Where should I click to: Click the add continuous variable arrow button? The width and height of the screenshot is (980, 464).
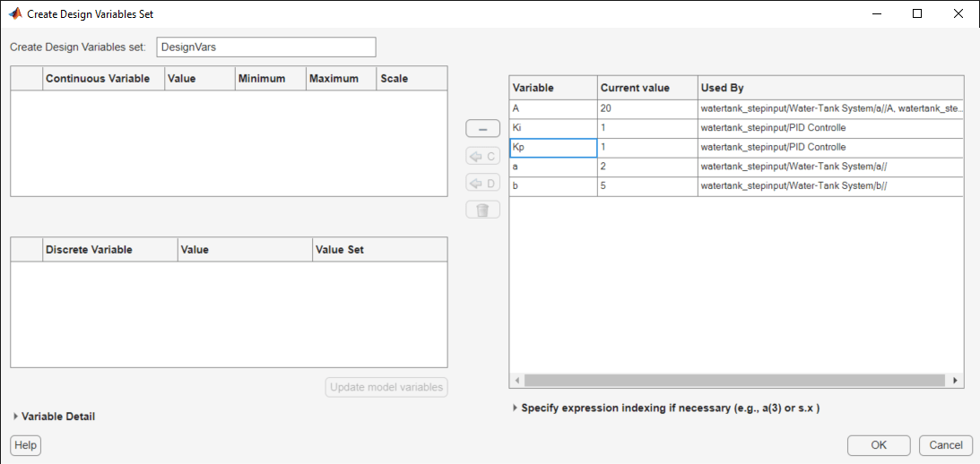point(482,157)
